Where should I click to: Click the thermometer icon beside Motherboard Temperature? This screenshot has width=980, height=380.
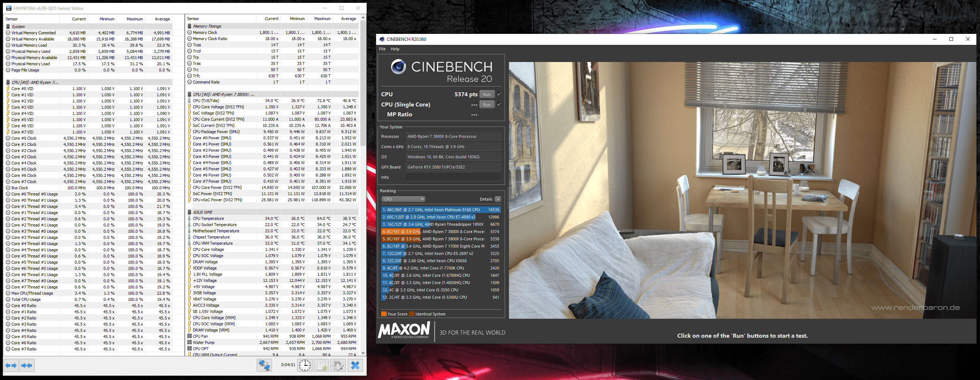190,230
